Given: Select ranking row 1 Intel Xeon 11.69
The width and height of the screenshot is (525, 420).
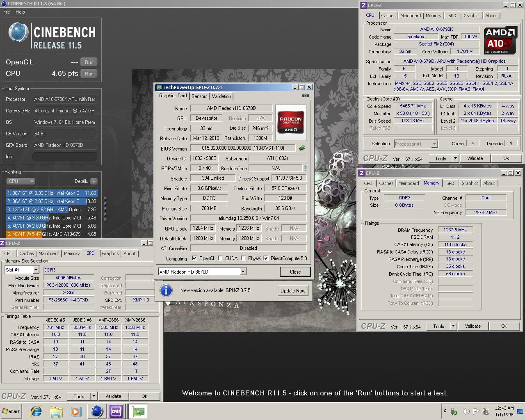Looking at the screenshot, I should point(52,193).
